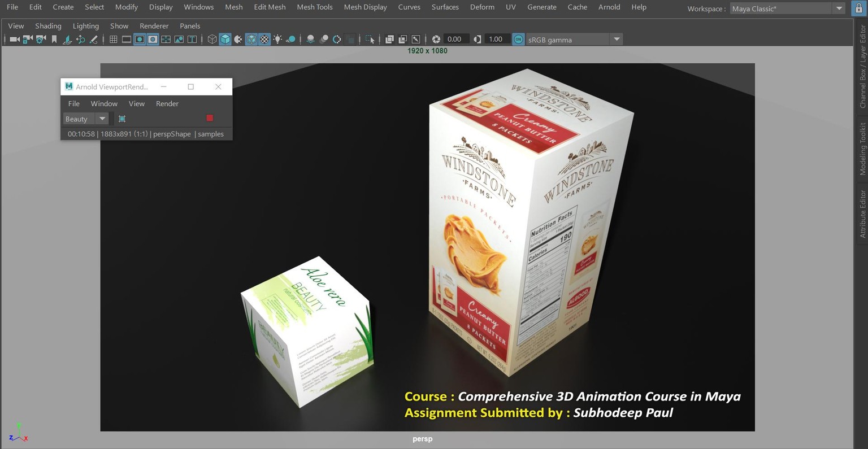Click the Arnold render status text 00:10:58
The width and height of the screenshot is (868, 449).
click(81, 134)
